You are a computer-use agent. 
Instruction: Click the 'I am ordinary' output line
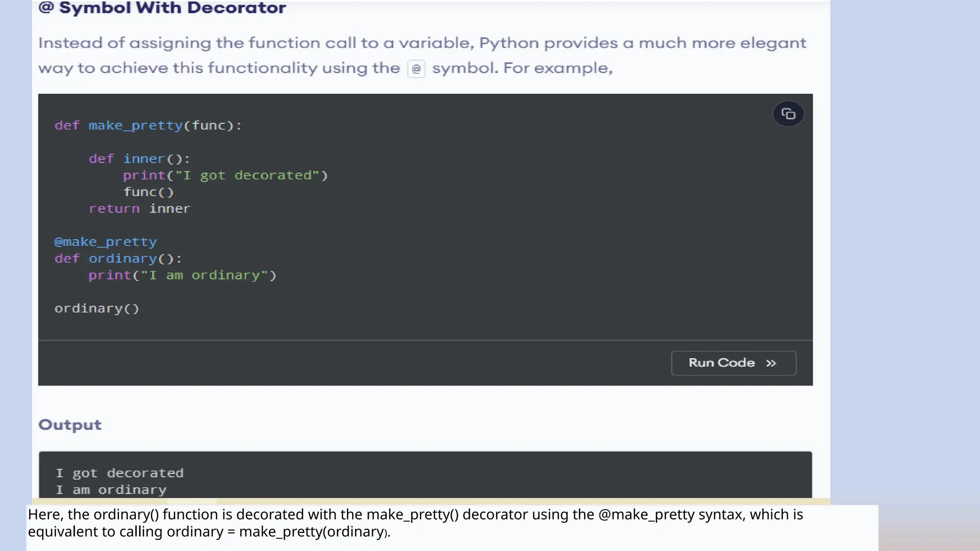tap(111, 490)
